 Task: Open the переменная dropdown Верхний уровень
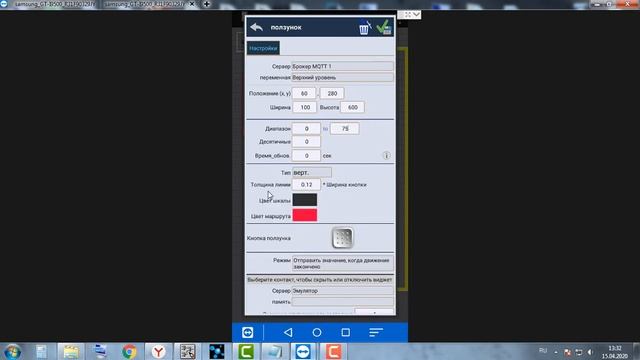coord(342,77)
